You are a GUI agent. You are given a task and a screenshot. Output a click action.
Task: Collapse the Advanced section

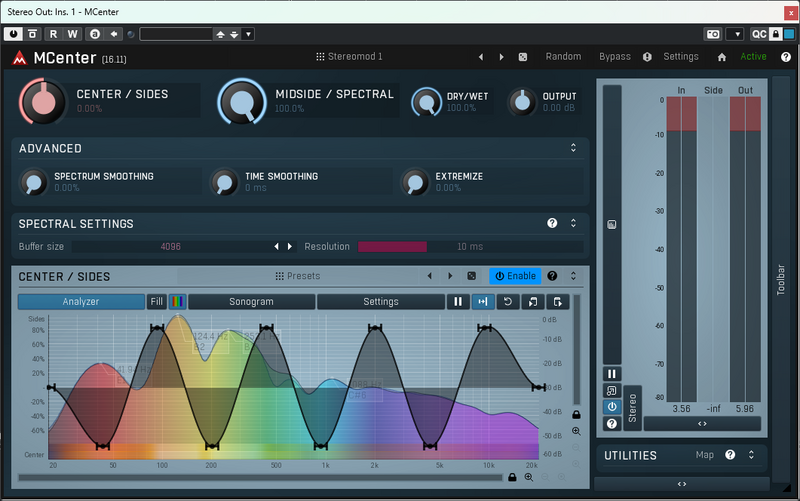573,148
